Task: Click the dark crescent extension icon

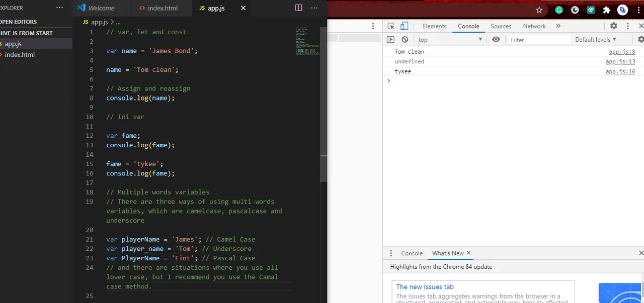Action: pyautogui.click(x=575, y=10)
